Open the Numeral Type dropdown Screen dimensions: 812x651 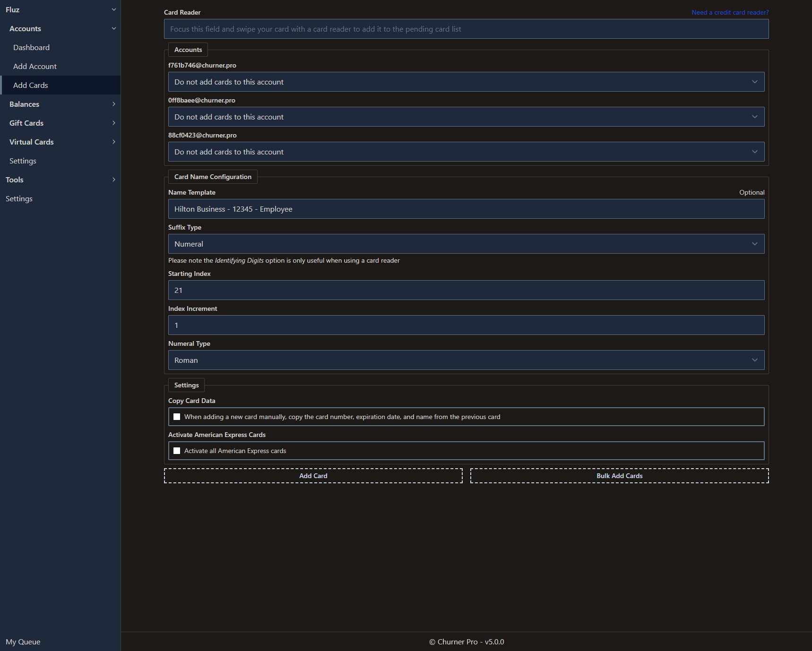coord(466,360)
